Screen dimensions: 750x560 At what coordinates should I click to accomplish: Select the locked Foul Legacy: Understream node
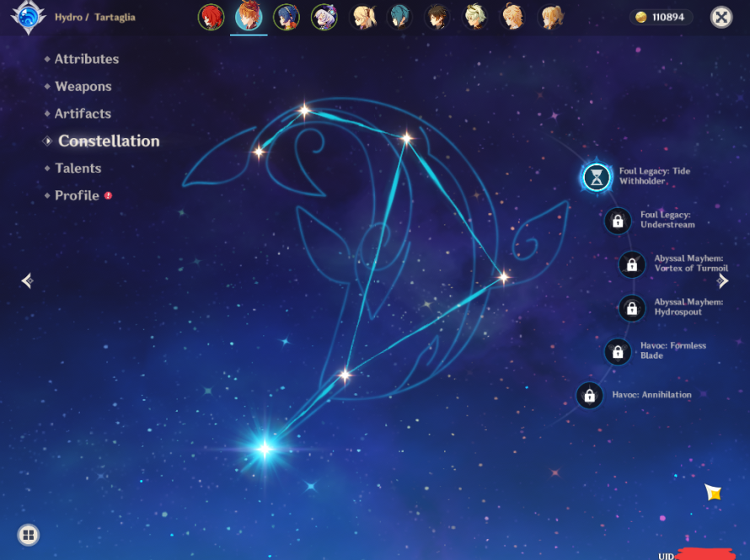pos(618,221)
